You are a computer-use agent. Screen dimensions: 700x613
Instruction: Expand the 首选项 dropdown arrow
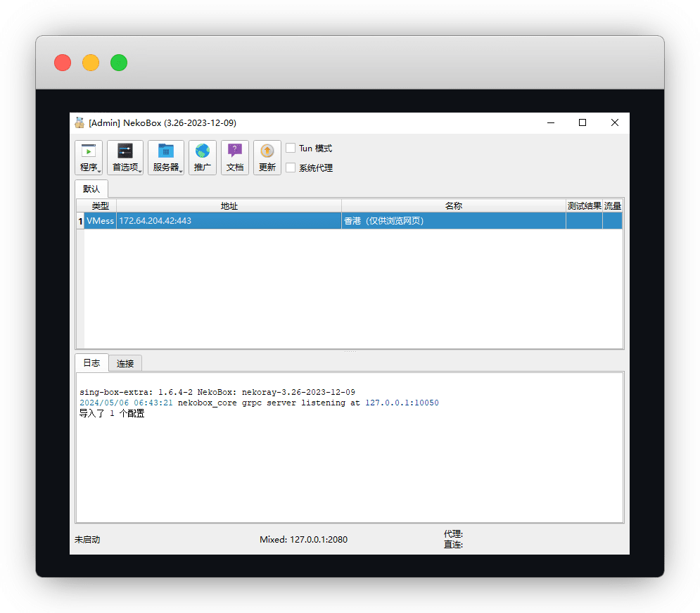(x=140, y=171)
